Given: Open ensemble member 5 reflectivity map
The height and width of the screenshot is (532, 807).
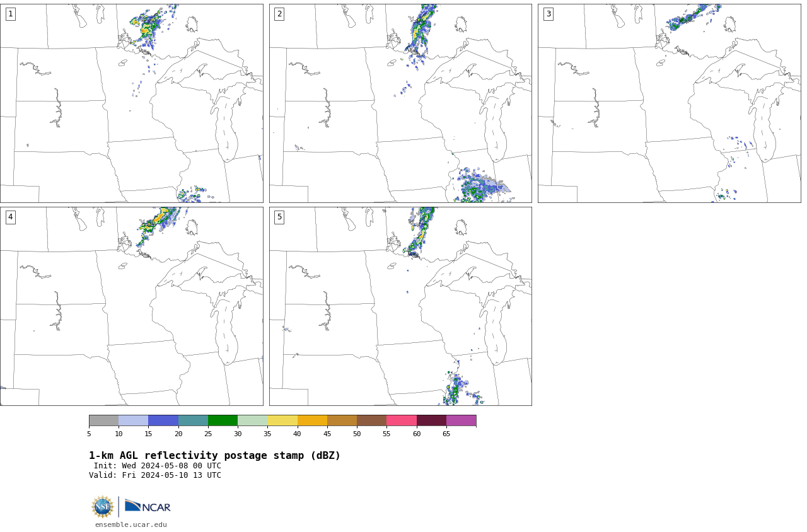Looking at the screenshot, I should point(400,306).
